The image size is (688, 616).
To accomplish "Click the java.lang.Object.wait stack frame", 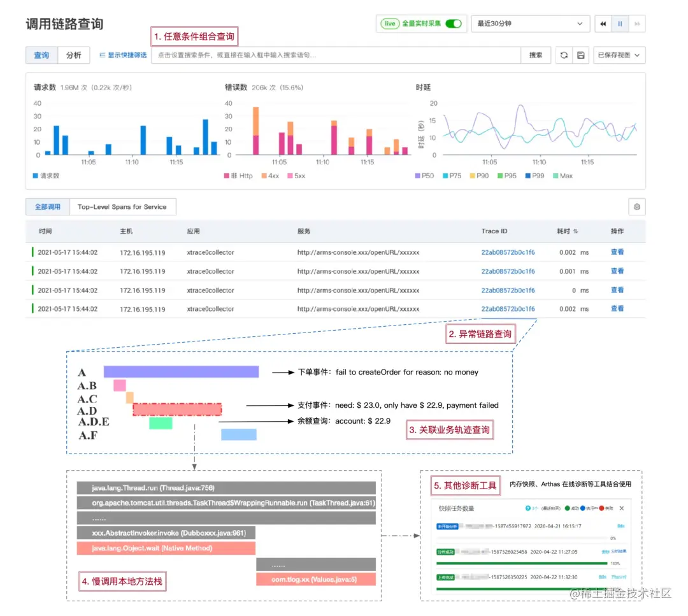I will 166,548.
